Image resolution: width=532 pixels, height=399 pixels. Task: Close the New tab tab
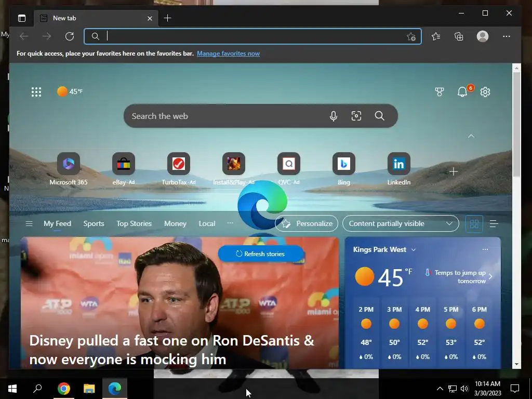point(150,18)
